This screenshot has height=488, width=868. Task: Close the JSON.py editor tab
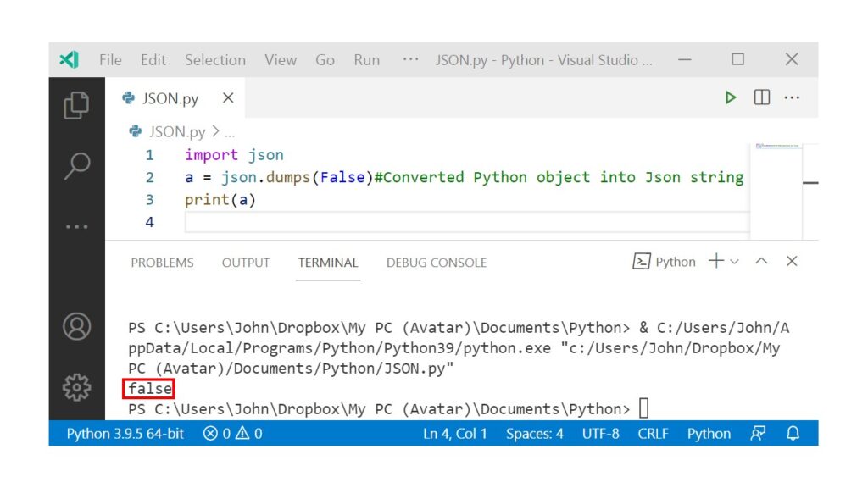(228, 98)
